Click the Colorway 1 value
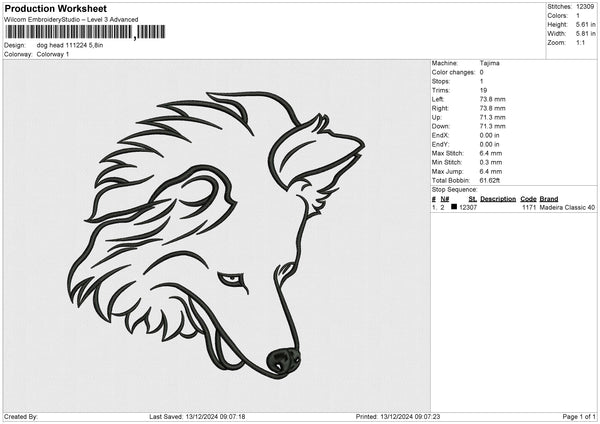The width and height of the screenshot is (600, 424). 53,54
